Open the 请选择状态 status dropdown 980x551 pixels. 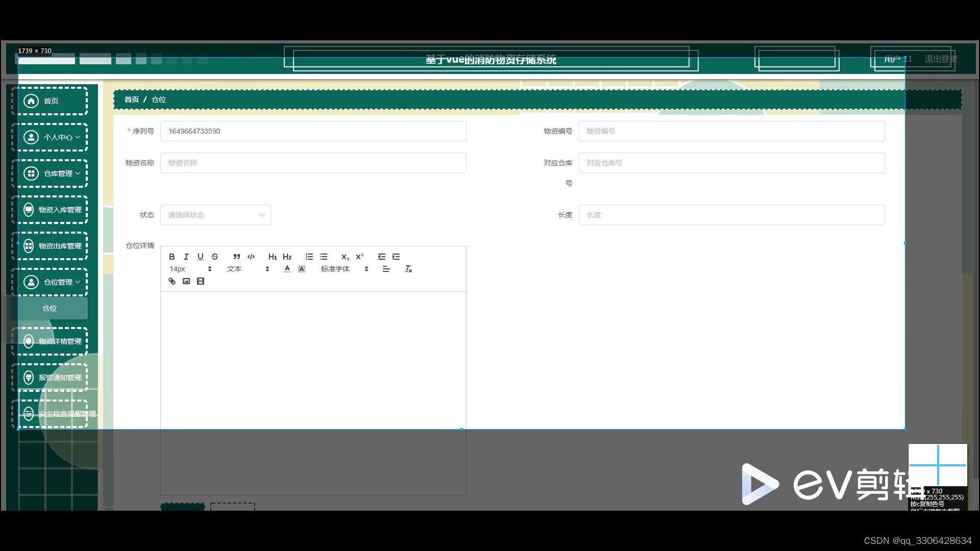[x=215, y=215]
